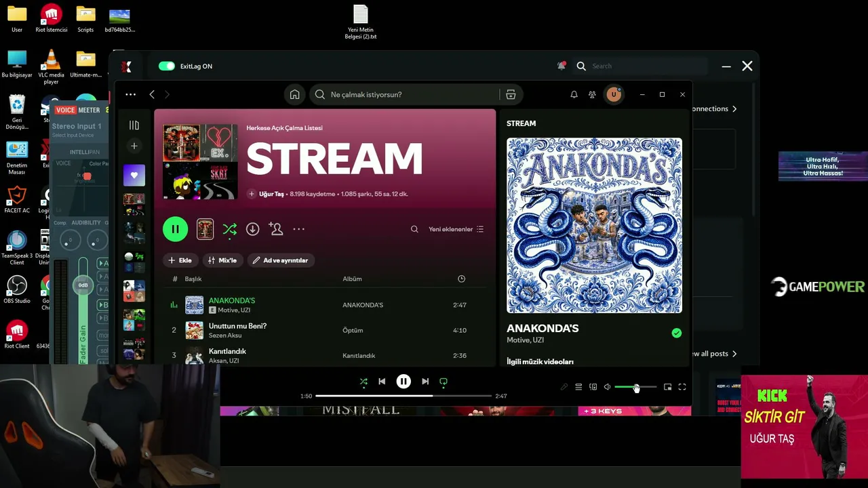This screenshot has height=488, width=868.
Task: Toggle repeat in the player bar
Action: pyautogui.click(x=443, y=382)
